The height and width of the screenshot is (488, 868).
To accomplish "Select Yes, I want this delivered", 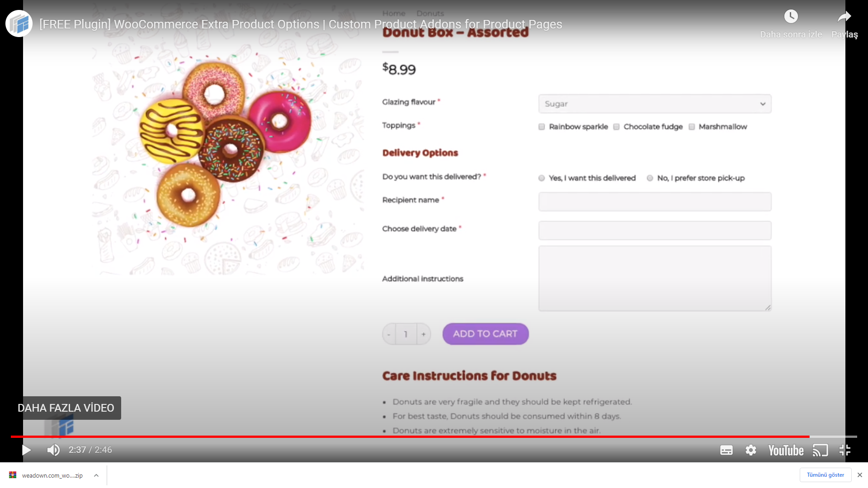I will [x=542, y=178].
